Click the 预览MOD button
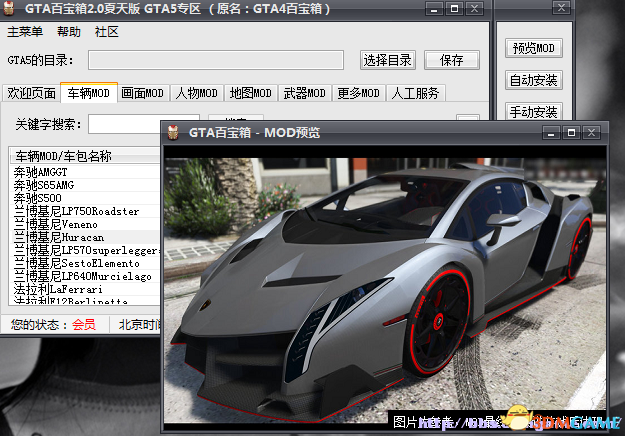The image size is (625, 436). 534,48
